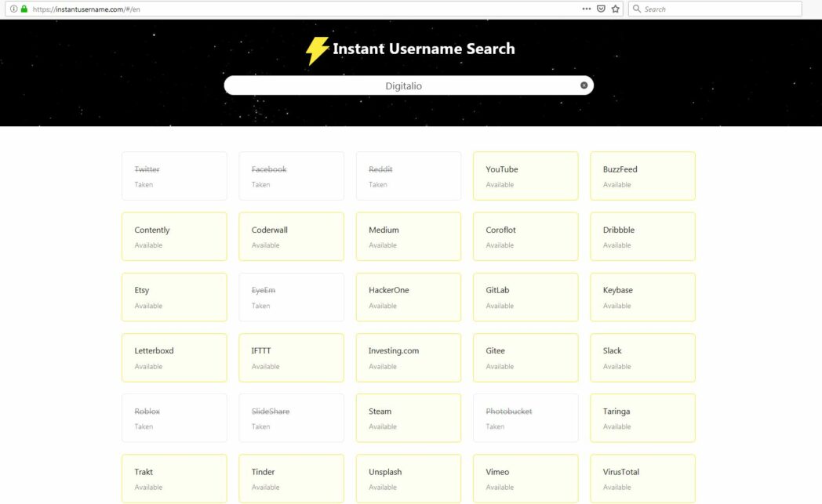Select the Etsy available card
The image size is (822, 504).
pyautogui.click(x=174, y=297)
